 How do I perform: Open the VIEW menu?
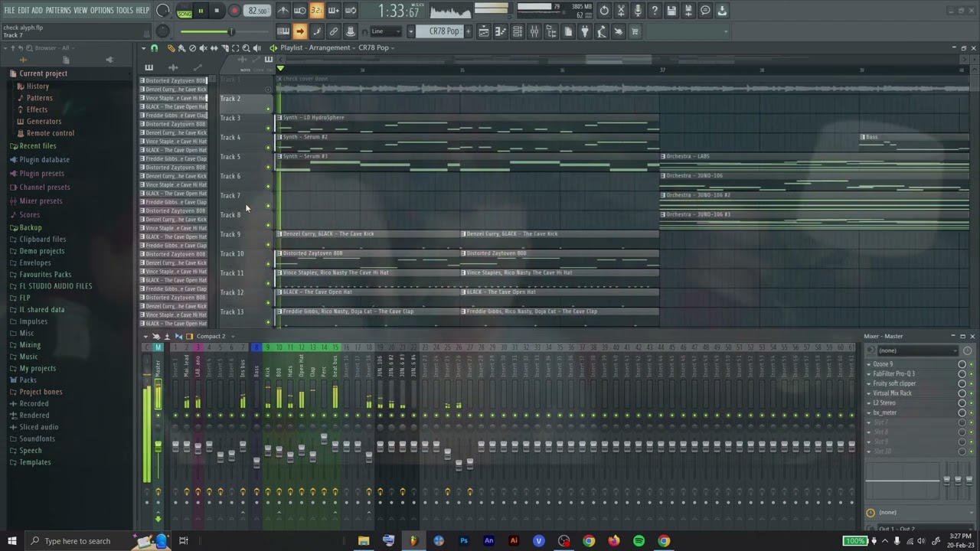point(80,10)
